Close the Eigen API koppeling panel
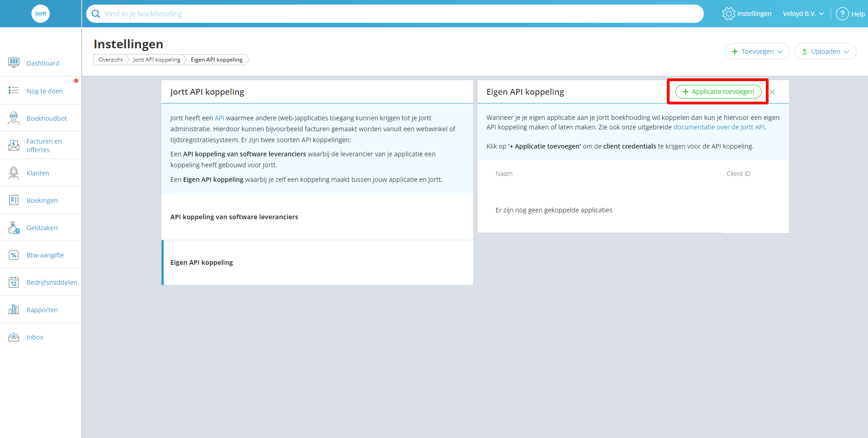The width and height of the screenshot is (868, 438). pyautogui.click(x=772, y=92)
